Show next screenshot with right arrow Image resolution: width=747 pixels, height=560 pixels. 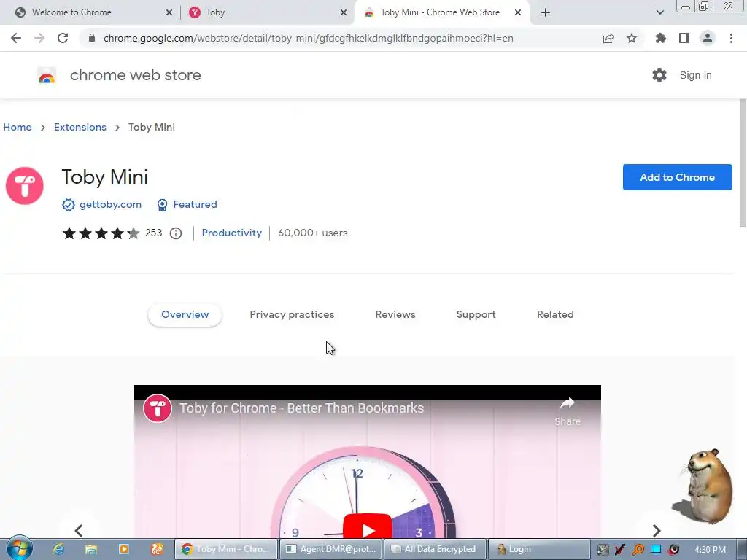coord(656,530)
